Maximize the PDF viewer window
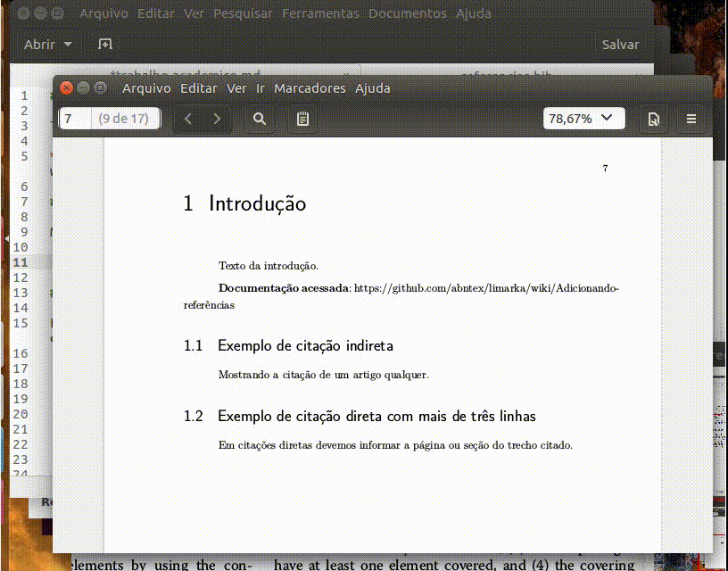The height and width of the screenshot is (571, 728). coord(100,87)
